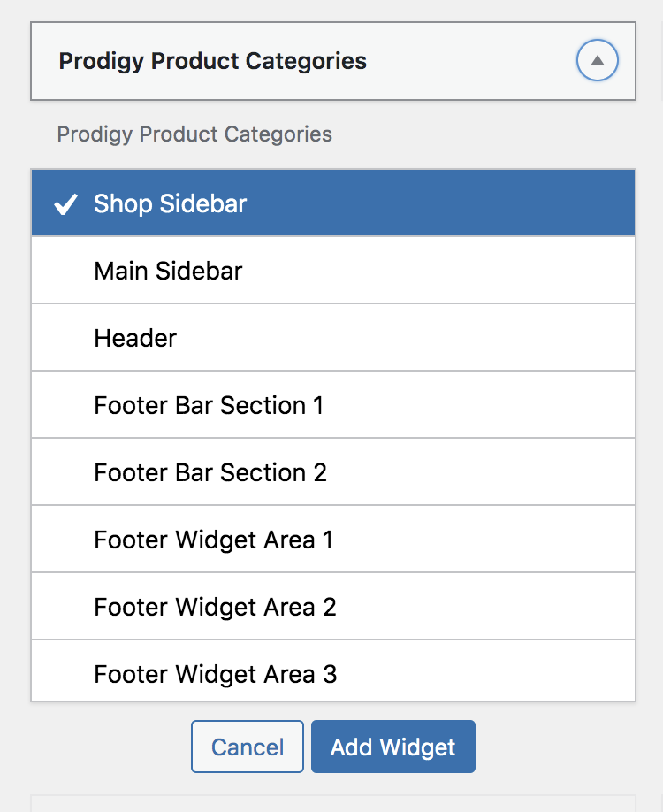This screenshot has height=812, width=663.
Task: Click the bold Prodigy Product Categories title
Action: coord(213,61)
